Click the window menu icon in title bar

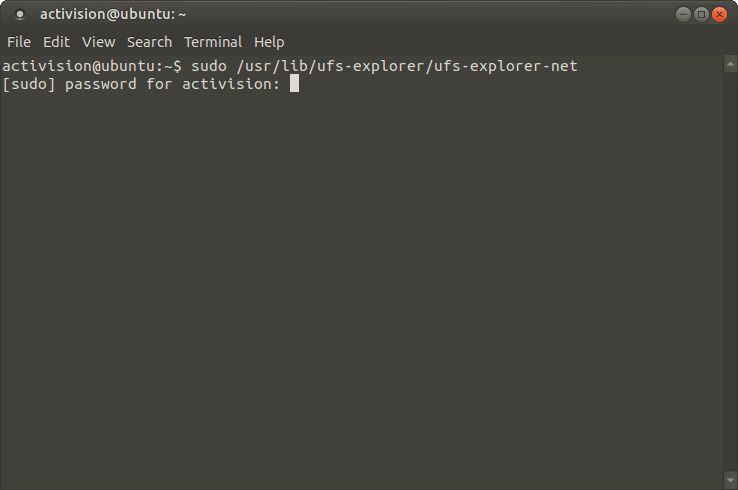pos(20,14)
